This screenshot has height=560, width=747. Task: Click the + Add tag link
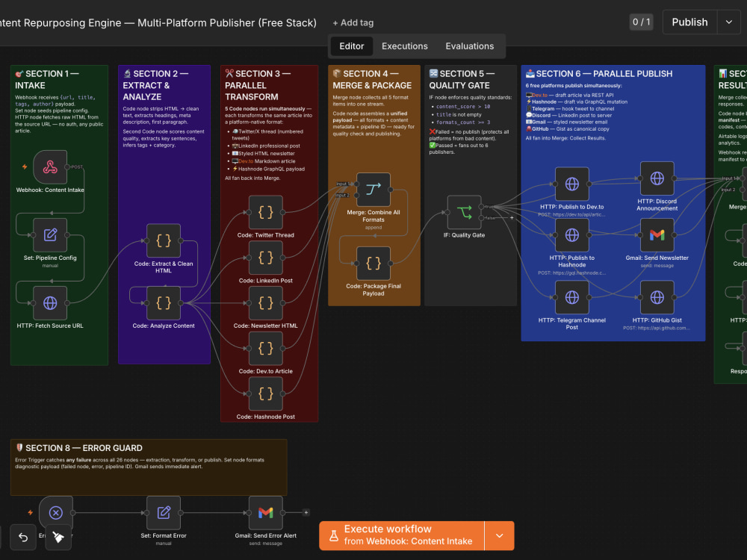[x=353, y=23]
